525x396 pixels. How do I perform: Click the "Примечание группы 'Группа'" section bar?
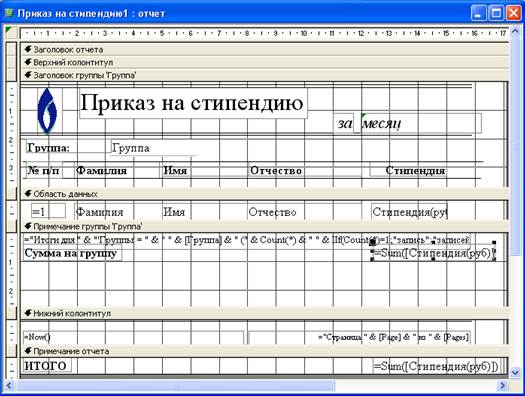coord(265,226)
